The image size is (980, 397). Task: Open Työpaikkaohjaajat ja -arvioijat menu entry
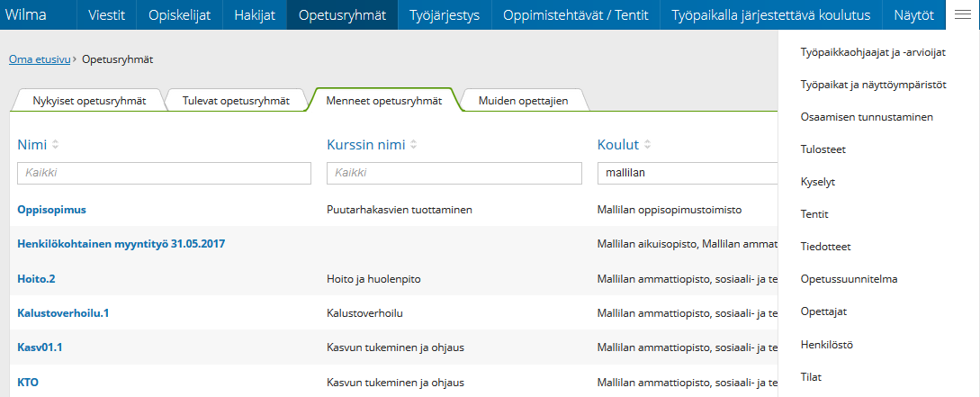873,52
